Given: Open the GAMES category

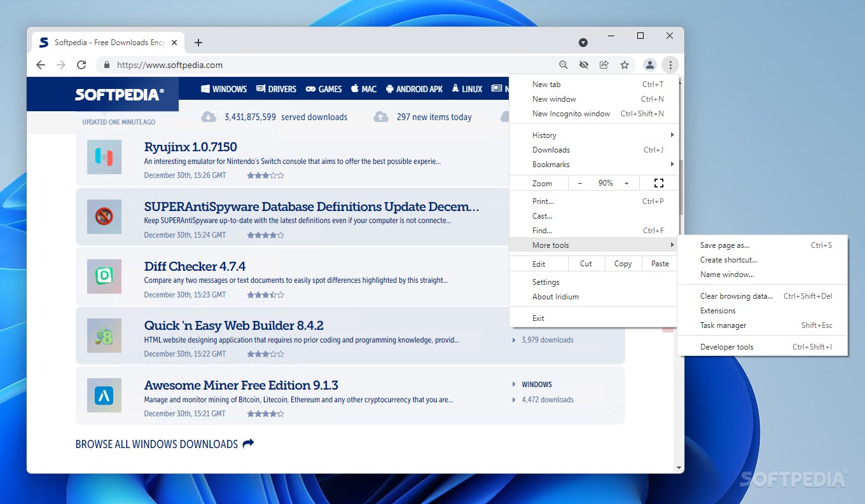Looking at the screenshot, I should [x=324, y=89].
